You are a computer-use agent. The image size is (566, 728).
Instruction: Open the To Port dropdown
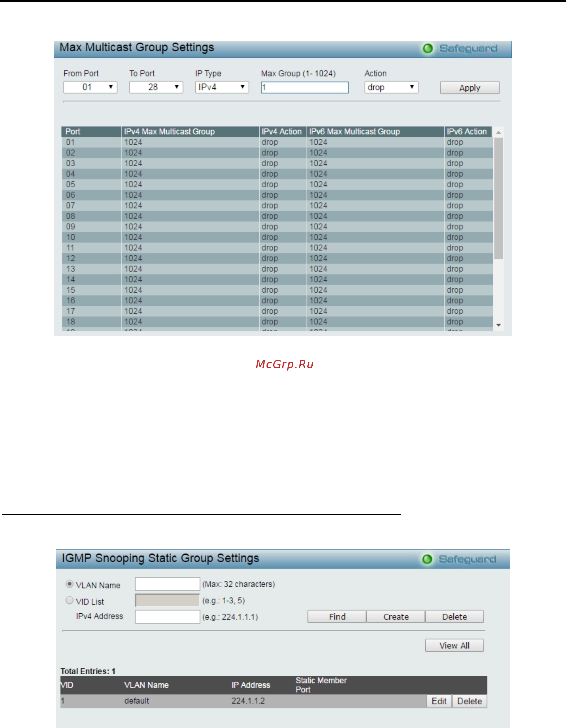point(156,87)
